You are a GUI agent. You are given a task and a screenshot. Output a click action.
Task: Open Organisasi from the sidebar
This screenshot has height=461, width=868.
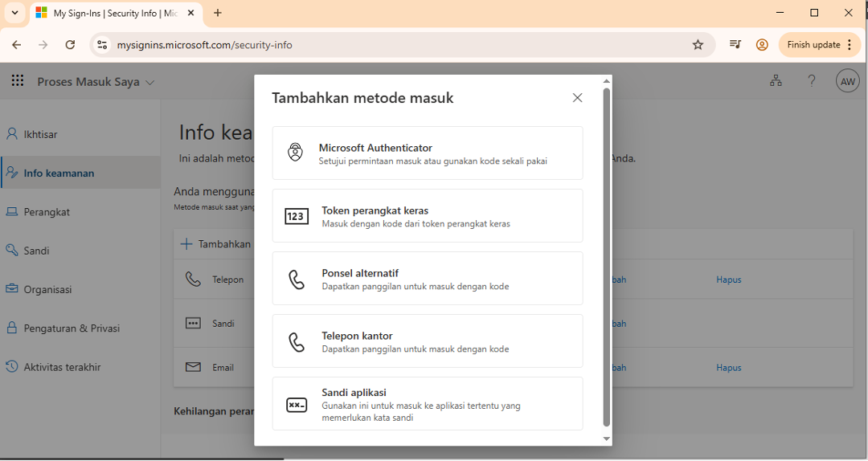pos(47,289)
